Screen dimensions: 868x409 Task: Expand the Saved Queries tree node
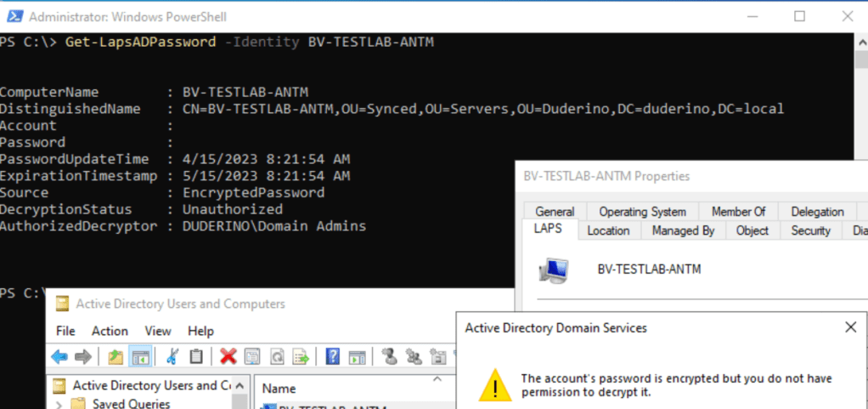click(x=59, y=404)
